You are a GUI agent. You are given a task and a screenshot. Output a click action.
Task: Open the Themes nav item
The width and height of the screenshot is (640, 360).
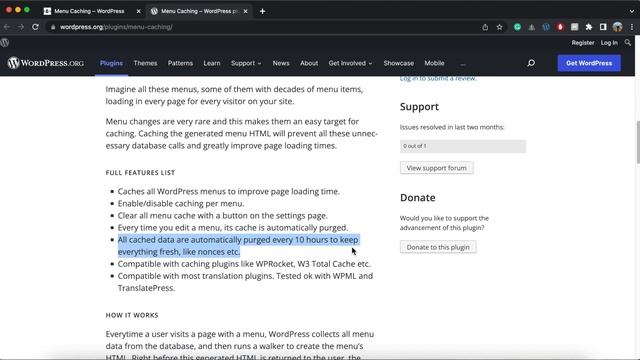pos(145,63)
